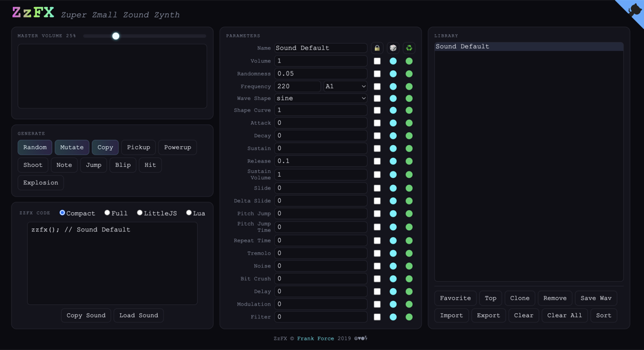This screenshot has width=644, height=350.
Task: Click the cyan randomize dot for Wave Shape
Action: pos(393,99)
